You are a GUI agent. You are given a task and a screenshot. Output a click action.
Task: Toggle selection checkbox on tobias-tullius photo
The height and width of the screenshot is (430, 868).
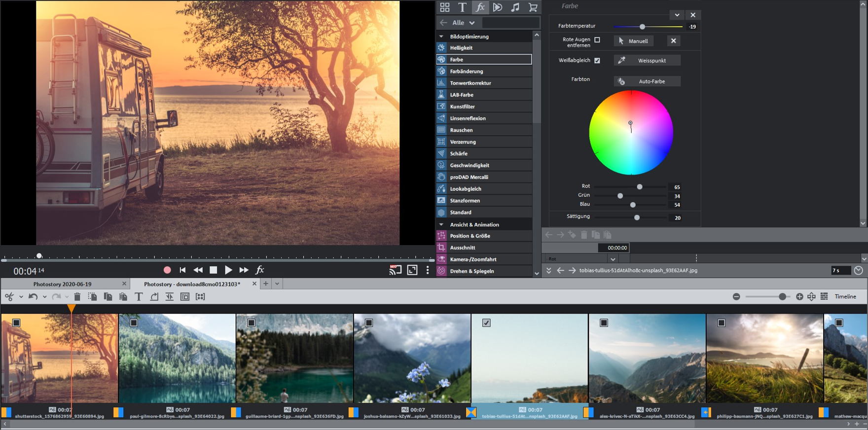[x=486, y=322]
